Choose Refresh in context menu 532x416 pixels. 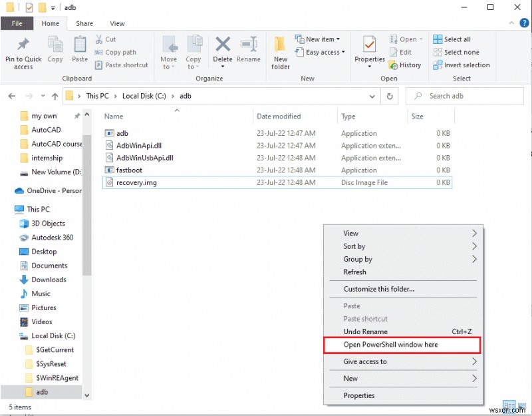click(x=403, y=272)
